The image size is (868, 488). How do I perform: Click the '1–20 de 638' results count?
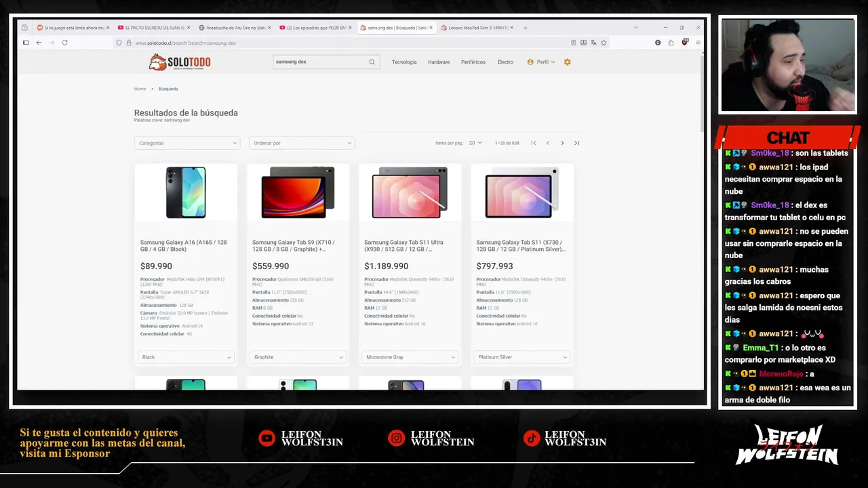(x=507, y=143)
